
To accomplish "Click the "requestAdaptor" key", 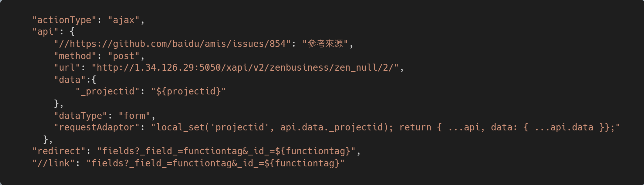I will (x=96, y=128).
